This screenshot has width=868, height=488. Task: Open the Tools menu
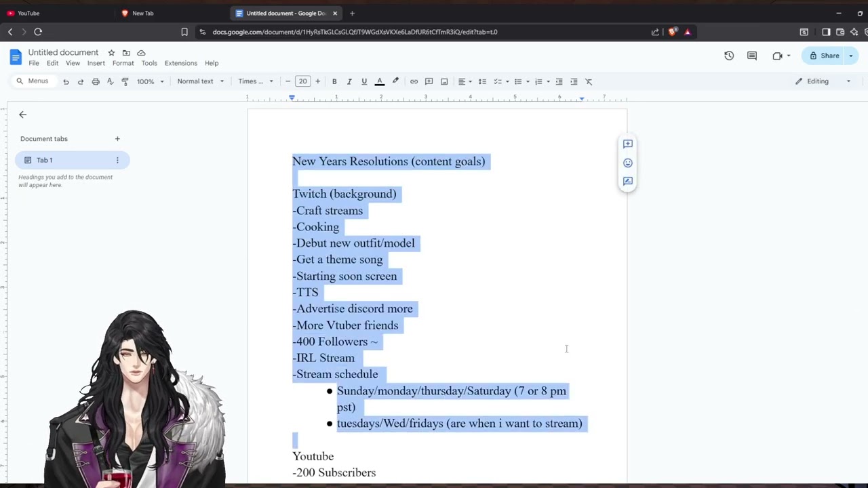pos(149,63)
